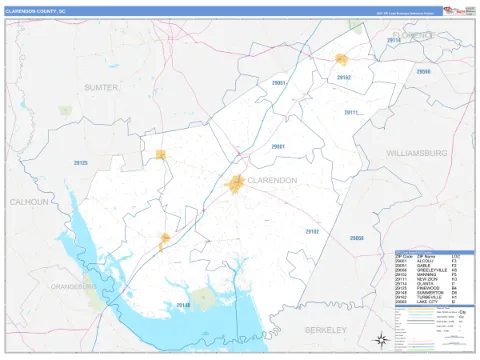Click ZIP label 29001 on the map

(278, 147)
